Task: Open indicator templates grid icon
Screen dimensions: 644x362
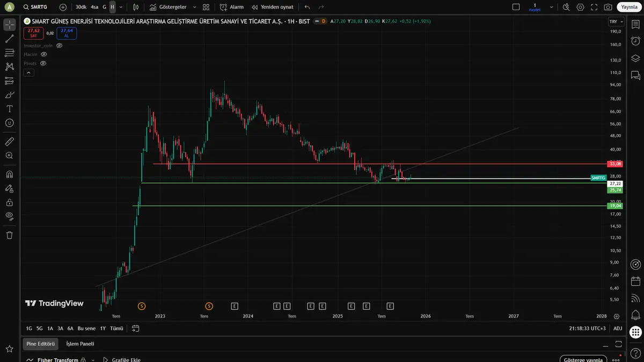Action: click(x=206, y=7)
